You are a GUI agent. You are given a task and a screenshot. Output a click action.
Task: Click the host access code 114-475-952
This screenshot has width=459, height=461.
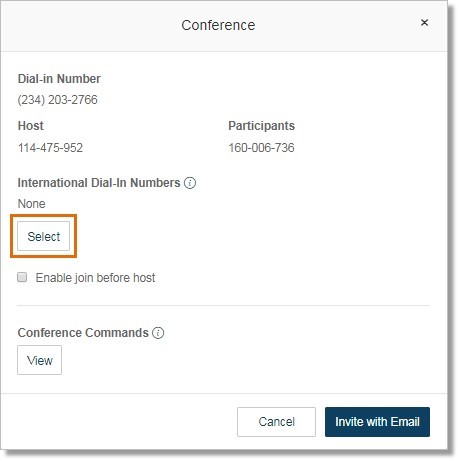[50, 148]
